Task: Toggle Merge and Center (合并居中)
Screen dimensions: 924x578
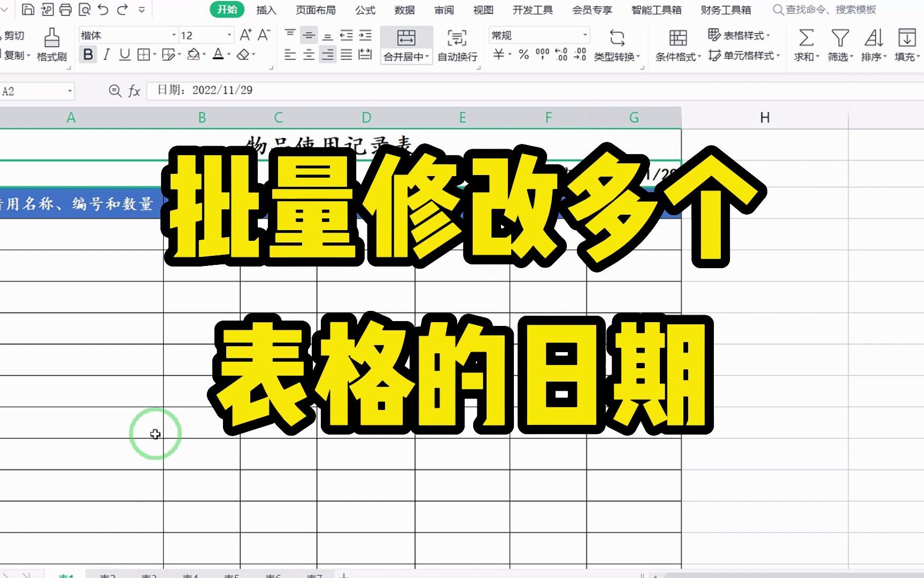Action: pyautogui.click(x=406, y=45)
